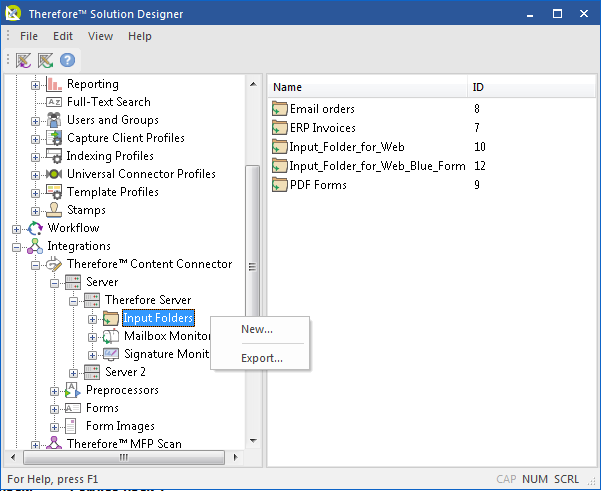
Task: Click the Integrations node icon
Action: [35, 246]
